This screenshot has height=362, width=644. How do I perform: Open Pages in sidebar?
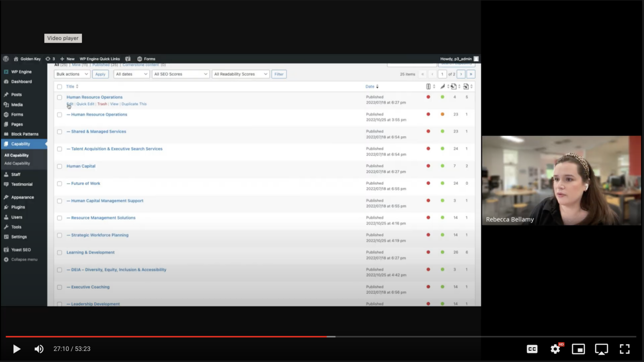tap(17, 124)
